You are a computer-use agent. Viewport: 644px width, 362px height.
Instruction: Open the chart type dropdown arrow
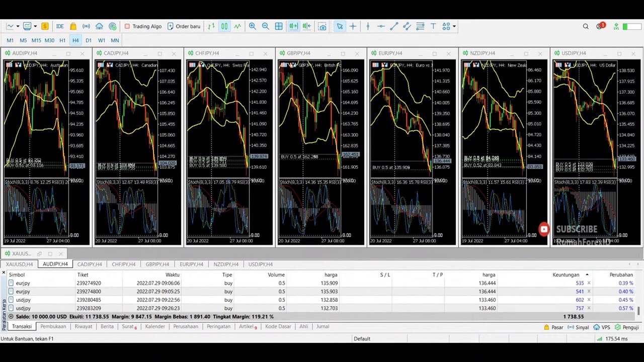point(18,26)
